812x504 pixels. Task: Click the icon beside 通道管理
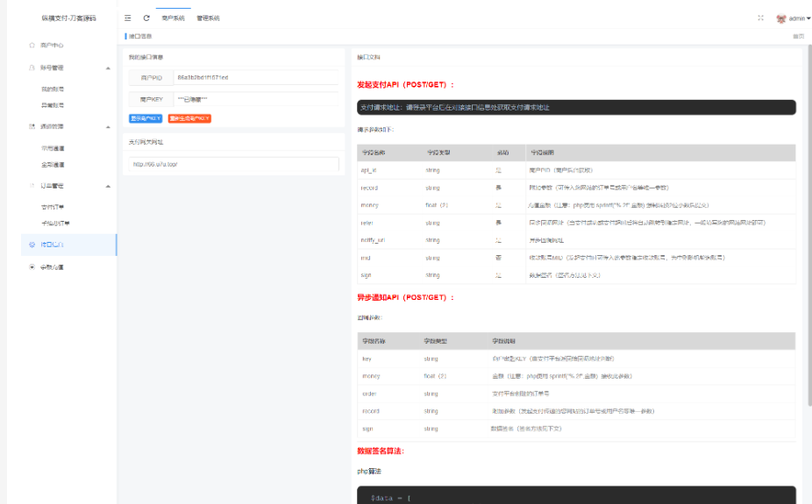32,126
